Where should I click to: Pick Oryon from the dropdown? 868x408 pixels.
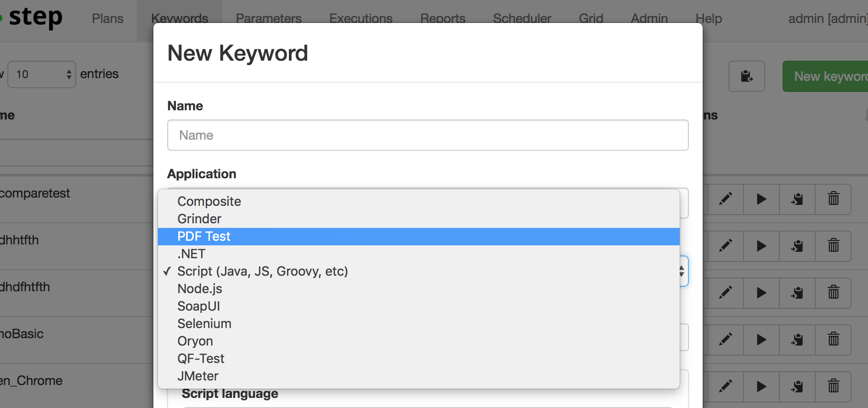pos(419,341)
